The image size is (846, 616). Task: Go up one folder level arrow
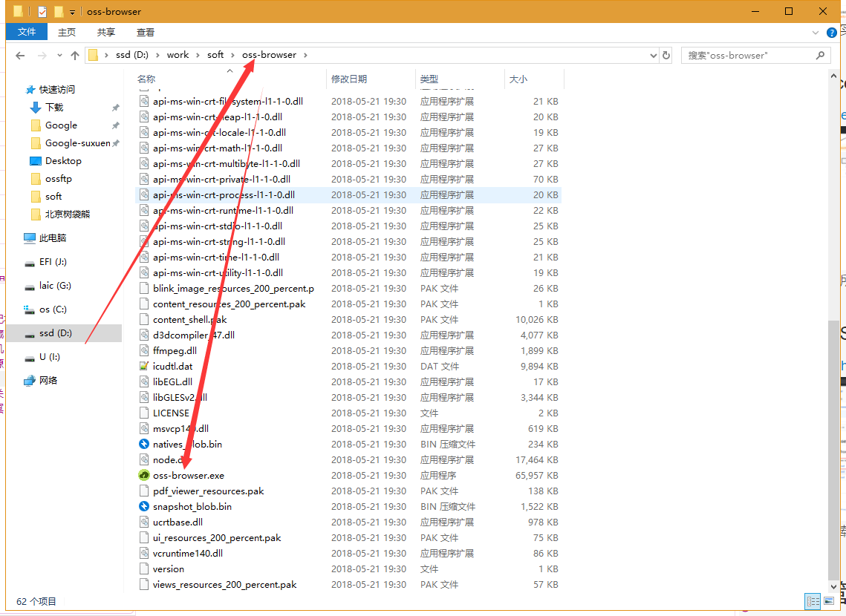tap(75, 56)
